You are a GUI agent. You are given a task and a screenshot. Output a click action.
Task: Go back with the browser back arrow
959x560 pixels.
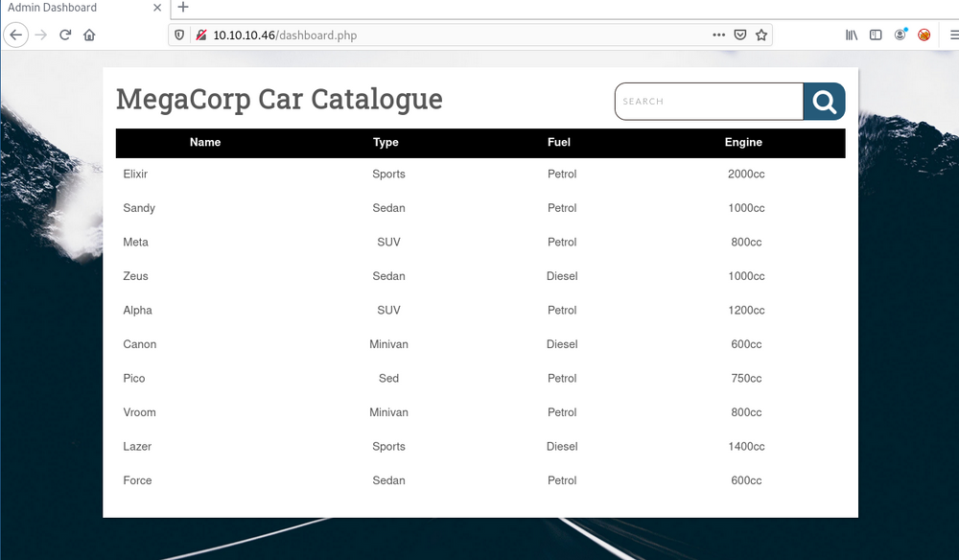pyautogui.click(x=15, y=35)
